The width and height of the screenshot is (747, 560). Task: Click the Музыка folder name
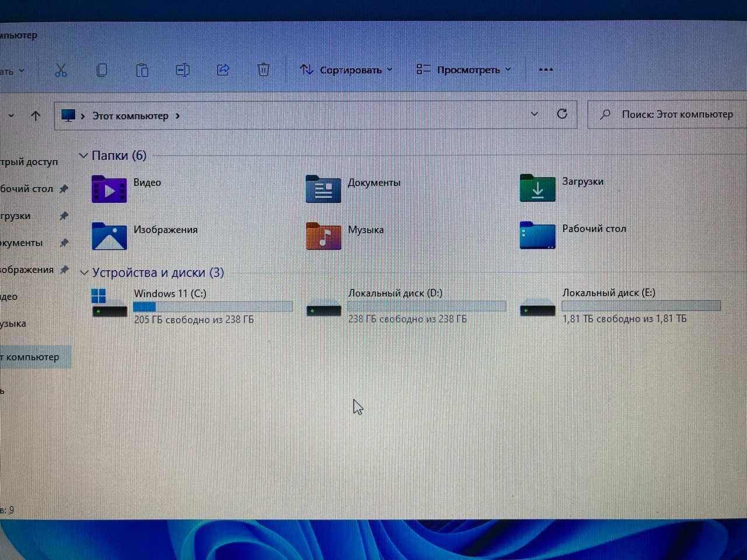tap(366, 230)
